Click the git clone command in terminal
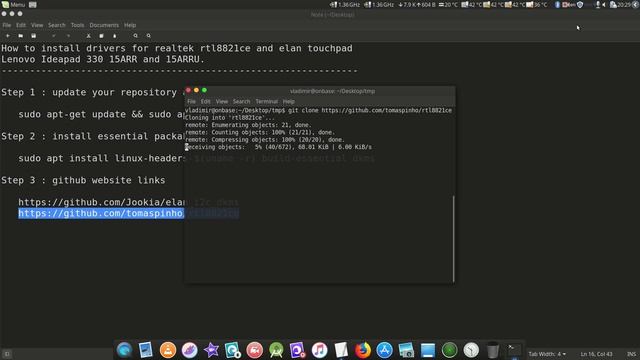This screenshot has height=360, width=640. click(x=370, y=111)
